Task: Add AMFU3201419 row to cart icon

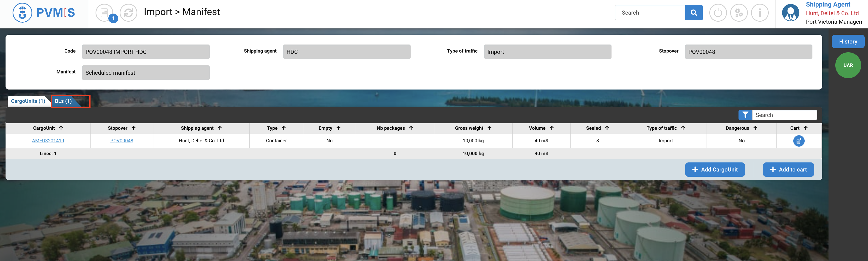Action: coord(798,141)
